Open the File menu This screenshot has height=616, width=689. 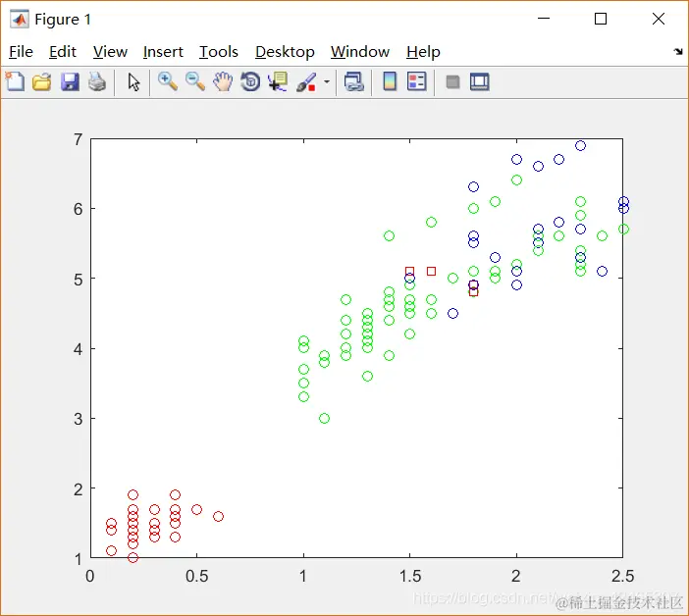coord(21,52)
